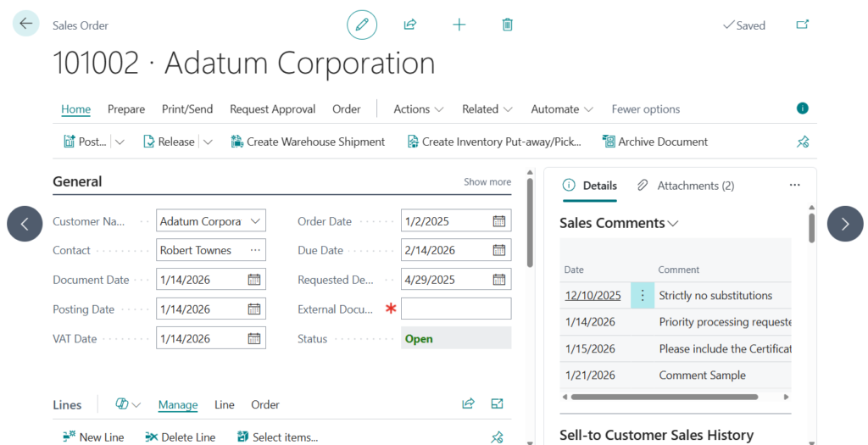Click the 12/10/2025 comment date link
The width and height of the screenshot is (868, 445).
pos(593,296)
